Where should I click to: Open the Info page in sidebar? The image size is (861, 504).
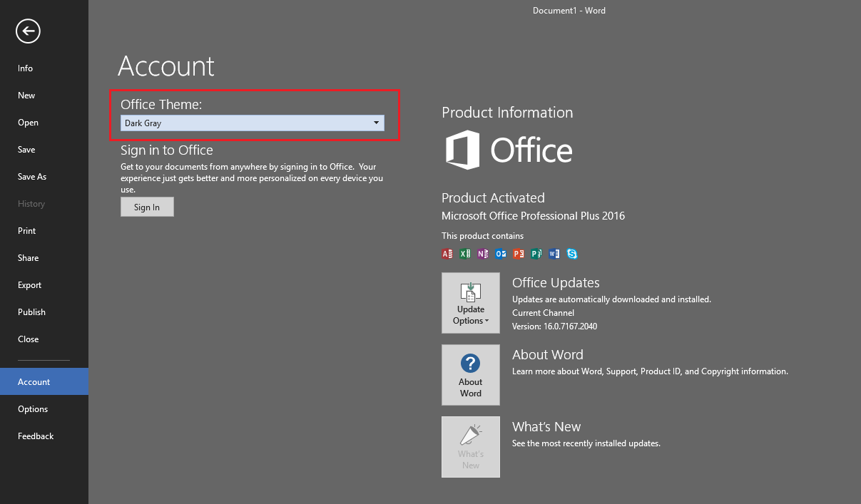[44, 68]
